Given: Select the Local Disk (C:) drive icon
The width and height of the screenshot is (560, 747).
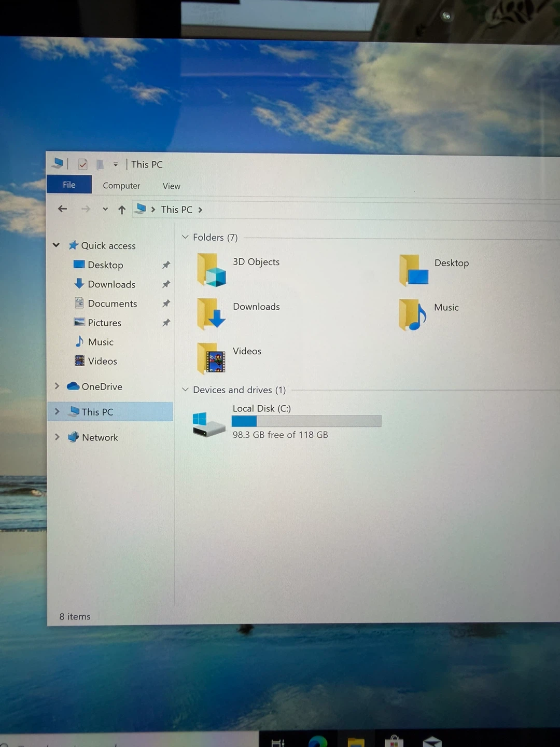Looking at the screenshot, I should pos(208,424).
